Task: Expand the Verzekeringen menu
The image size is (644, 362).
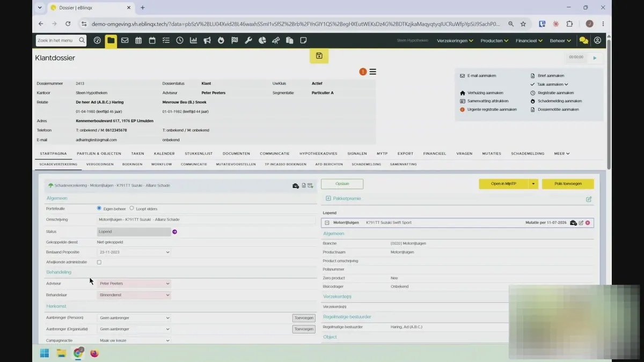Action: (x=455, y=40)
